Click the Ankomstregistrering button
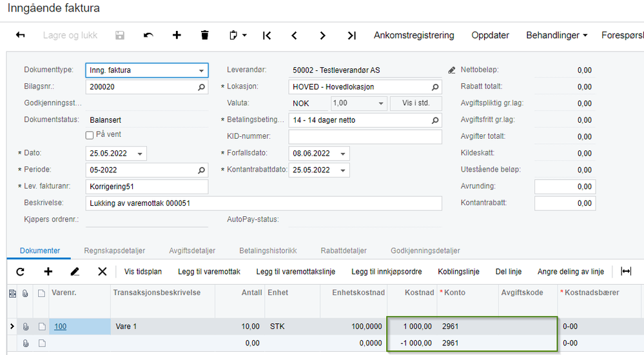Screen dimensions: 644x355 point(414,35)
